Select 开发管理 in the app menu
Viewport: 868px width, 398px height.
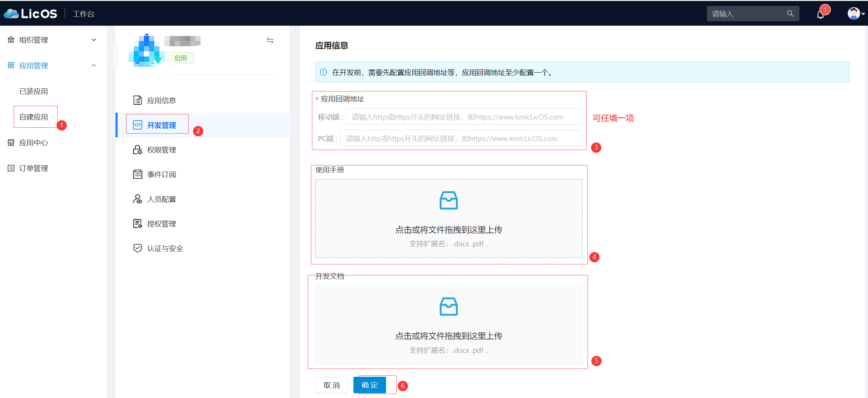[x=203, y=125]
